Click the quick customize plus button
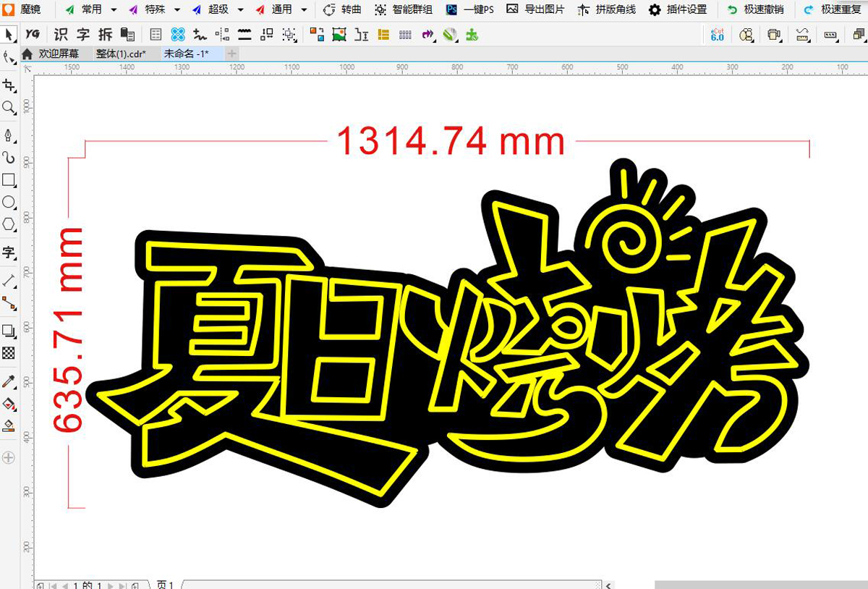This screenshot has height=589, width=868. tap(9, 457)
